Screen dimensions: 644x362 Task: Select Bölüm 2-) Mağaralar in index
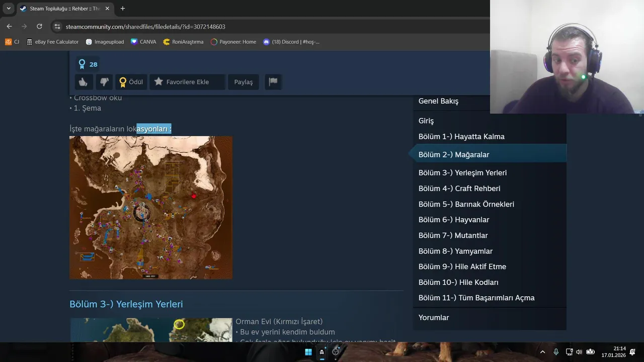coord(490,155)
